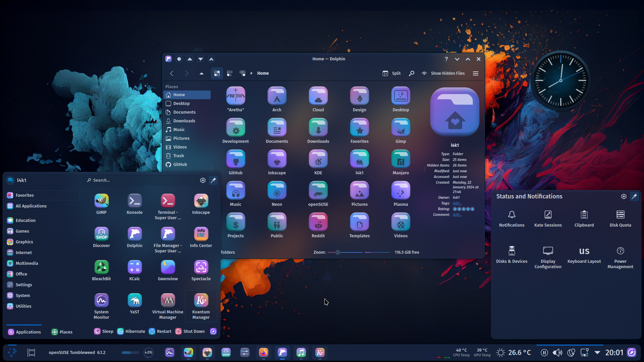Open the Reddit folder
Screen dimensions: 644x362
[318, 225]
